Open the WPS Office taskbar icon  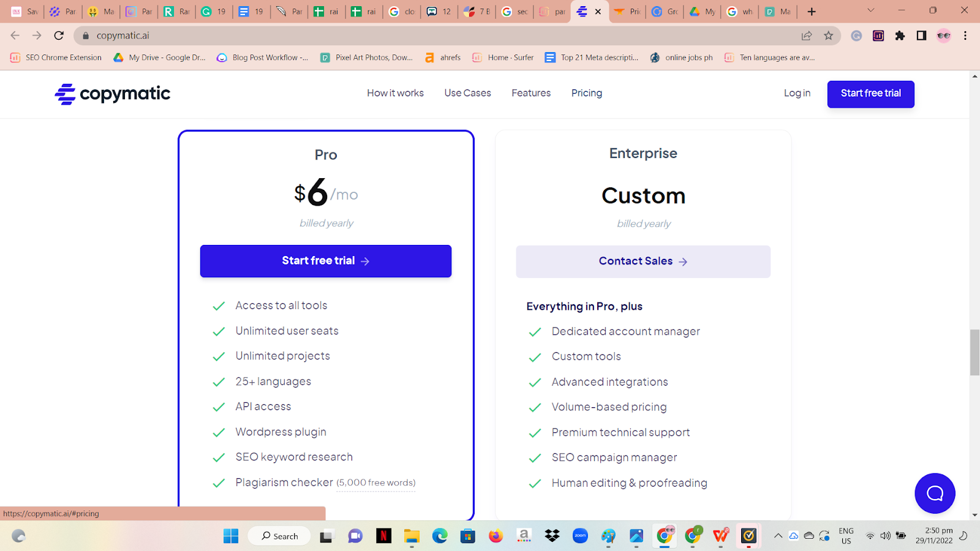[x=721, y=536]
